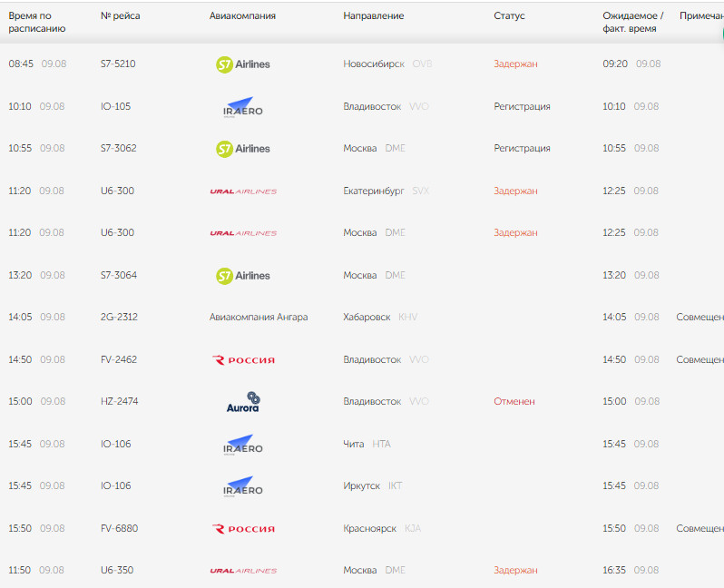Click Ural Airlines logo for flight U6-350
The image size is (724, 588).
[243, 571]
